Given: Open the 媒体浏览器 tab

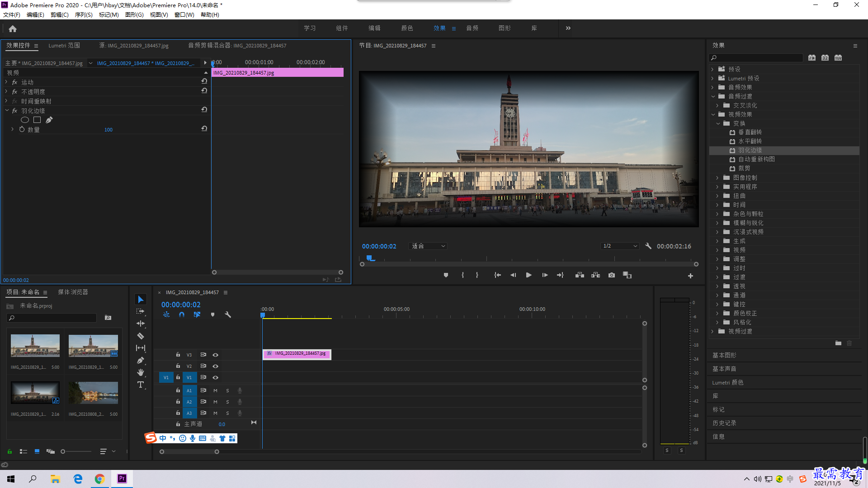Looking at the screenshot, I should (73, 292).
